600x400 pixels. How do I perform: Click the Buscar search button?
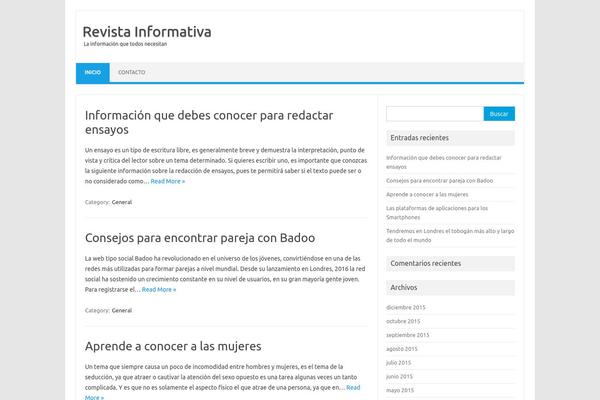499,114
